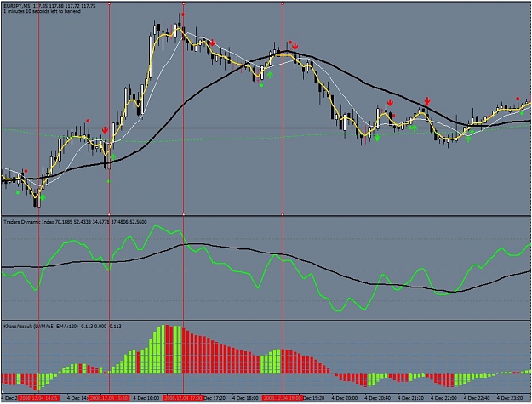Click the '4 Dec 16:00' time axis label
532x404 pixels.
tap(146, 398)
